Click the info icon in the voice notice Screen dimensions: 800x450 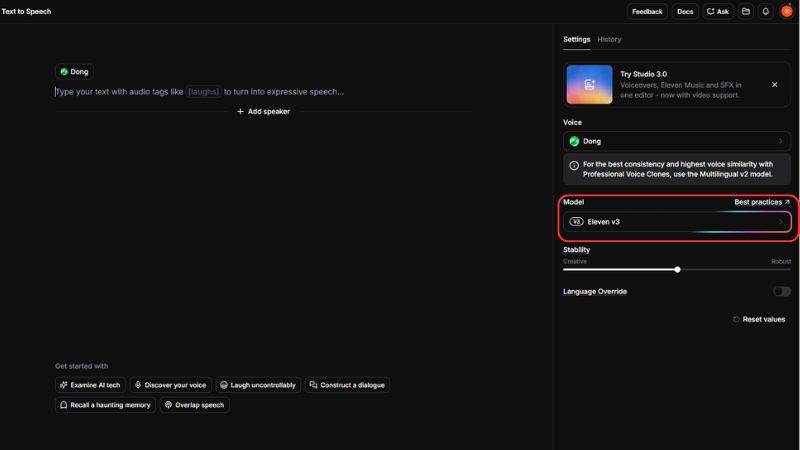point(574,165)
